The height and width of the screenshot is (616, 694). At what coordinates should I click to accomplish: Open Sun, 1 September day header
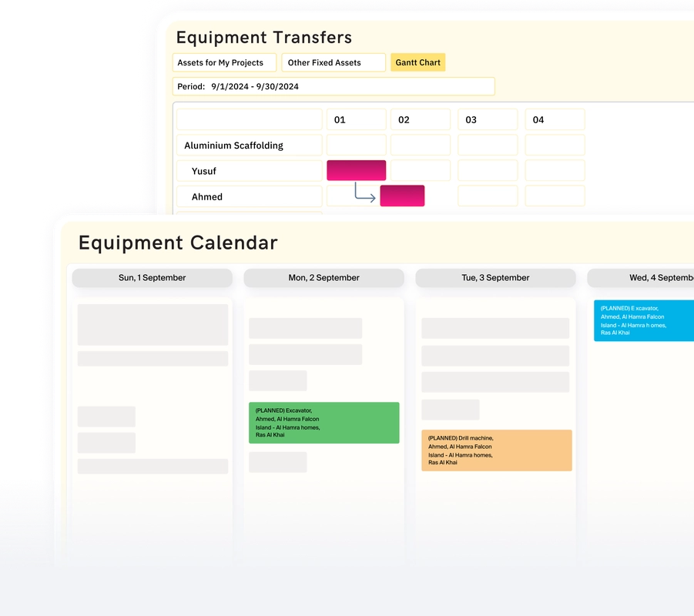pos(152,278)
